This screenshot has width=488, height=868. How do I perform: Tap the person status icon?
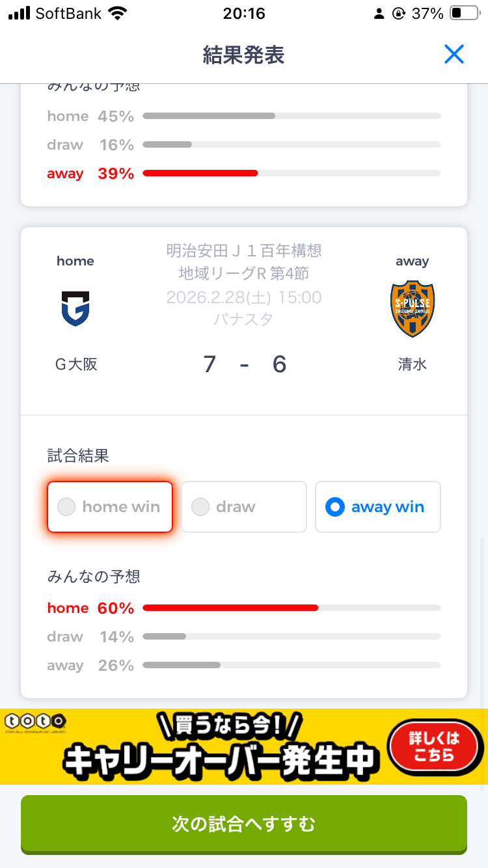(379, 14)
